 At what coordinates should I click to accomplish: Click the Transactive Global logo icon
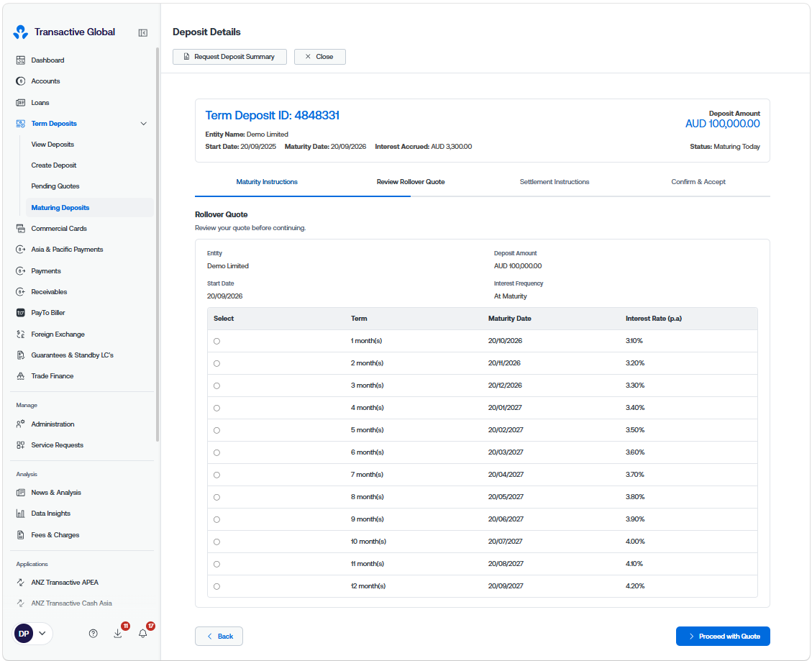(21, 32)
